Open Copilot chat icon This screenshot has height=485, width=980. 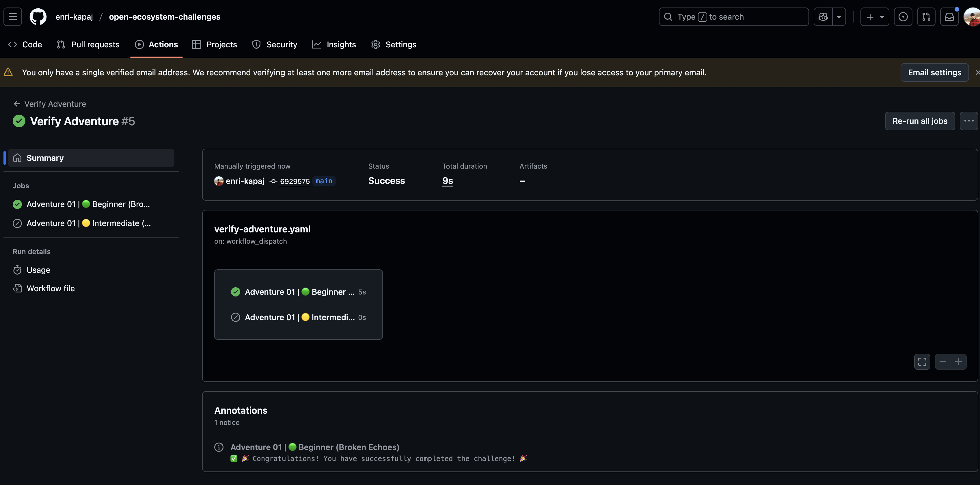point(823,17)
